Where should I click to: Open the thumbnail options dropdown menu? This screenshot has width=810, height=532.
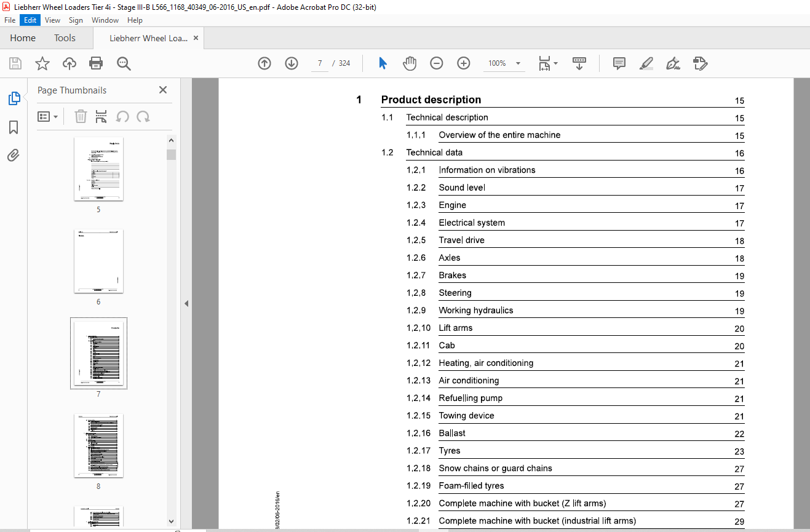[48, 116]
